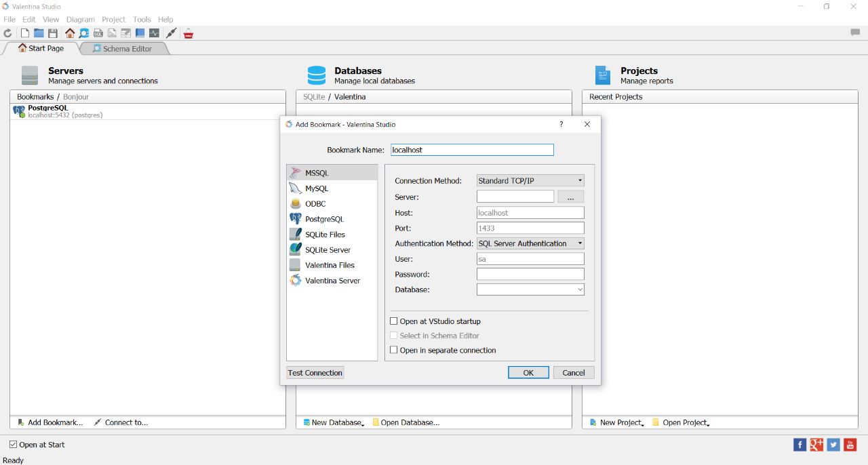
Task: Click the Host field showing localhost
Action: click(x=530, y=213)
